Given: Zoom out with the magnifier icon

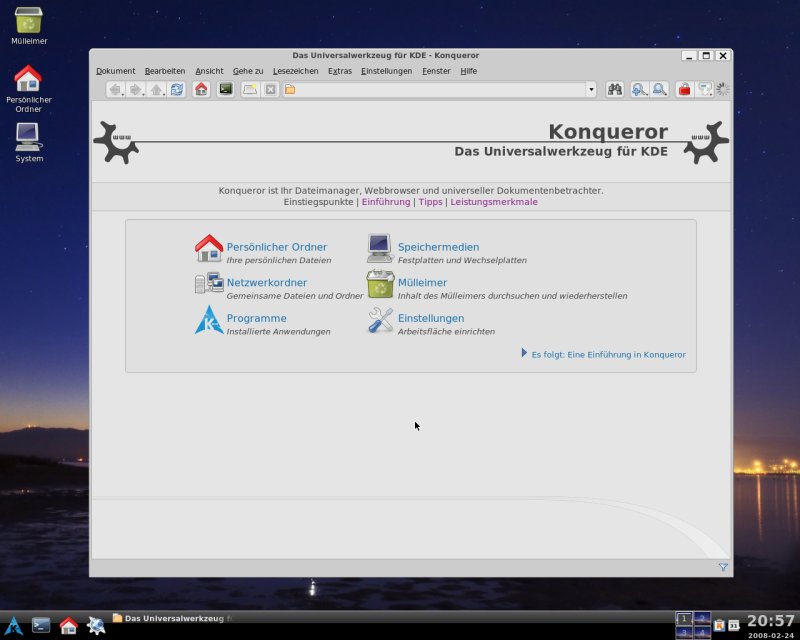Looking at the screenshot, I should click(660, 90).
